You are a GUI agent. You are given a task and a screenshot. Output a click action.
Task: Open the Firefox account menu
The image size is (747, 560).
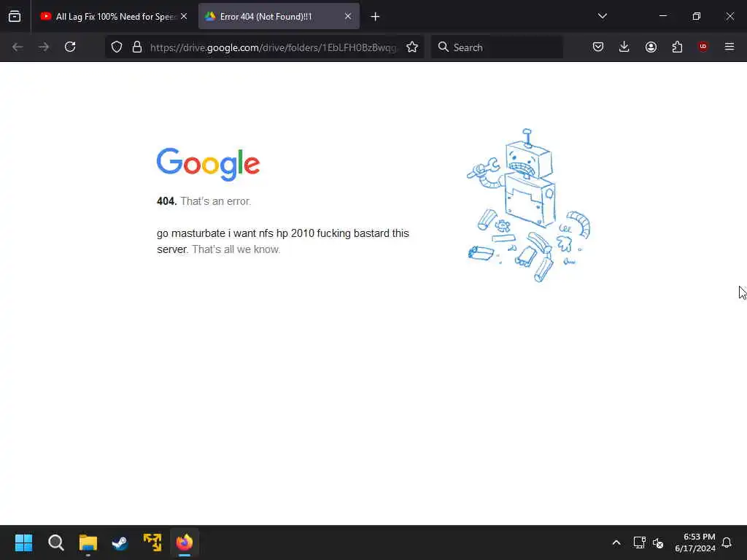(x=651, y=47)
